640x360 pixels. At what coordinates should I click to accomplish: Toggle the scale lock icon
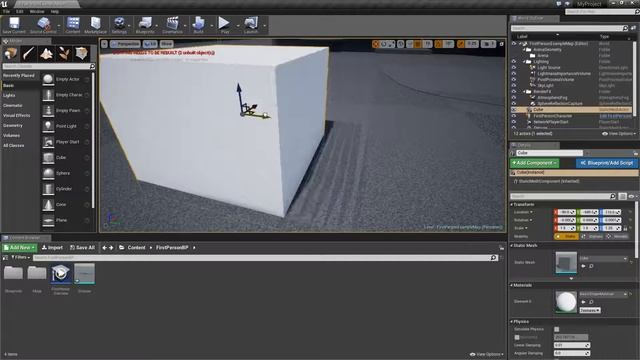pyautogui.click(x=625, y=228)
